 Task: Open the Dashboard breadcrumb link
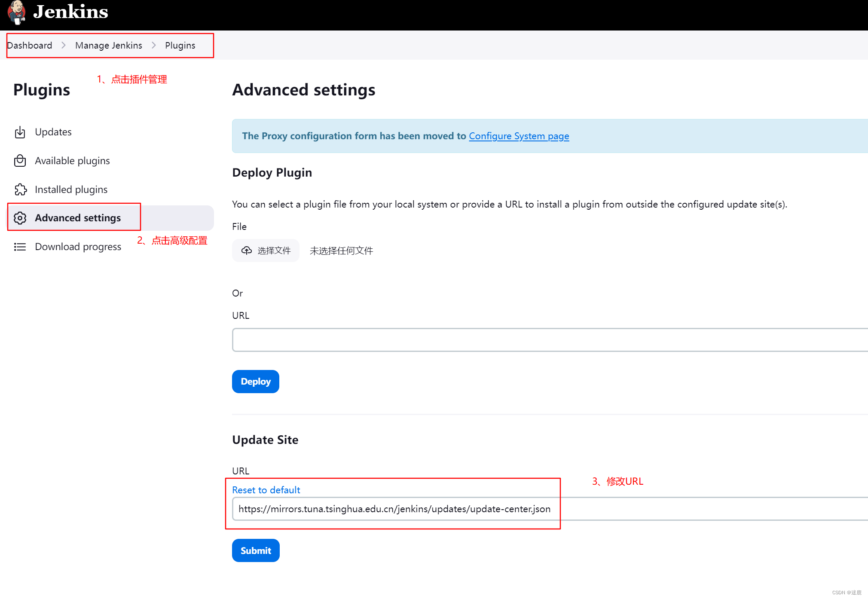(x=29, y=45)
